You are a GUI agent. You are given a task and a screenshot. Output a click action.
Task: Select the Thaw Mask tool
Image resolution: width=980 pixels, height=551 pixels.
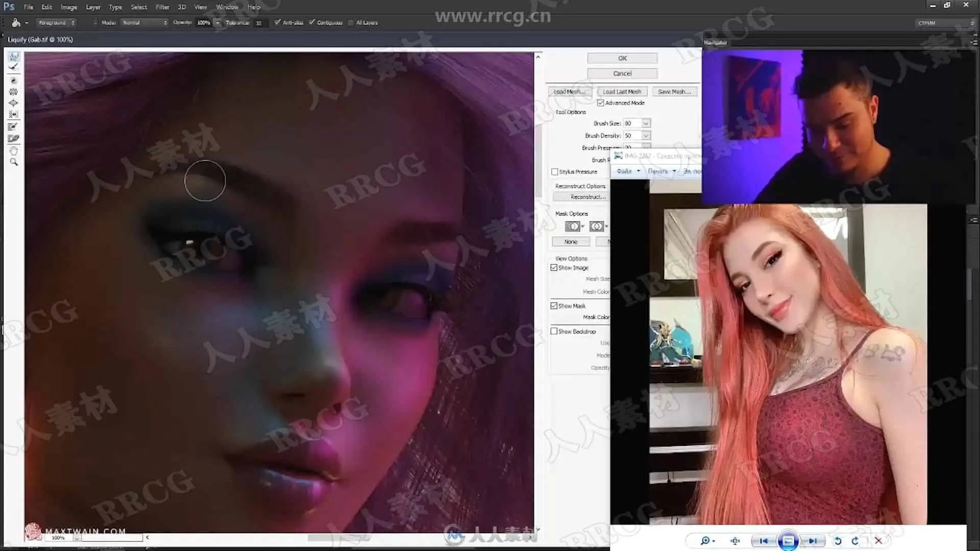point(14,139)
